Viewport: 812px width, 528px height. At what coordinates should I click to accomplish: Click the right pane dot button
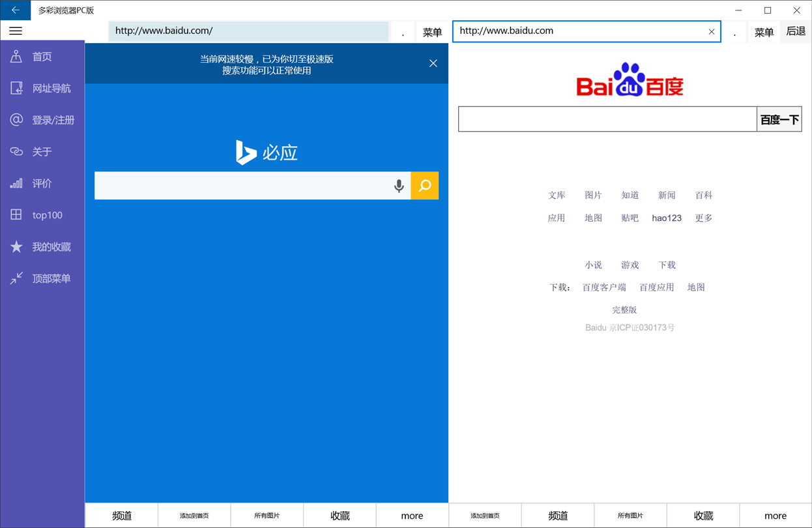tap(734, 32)
